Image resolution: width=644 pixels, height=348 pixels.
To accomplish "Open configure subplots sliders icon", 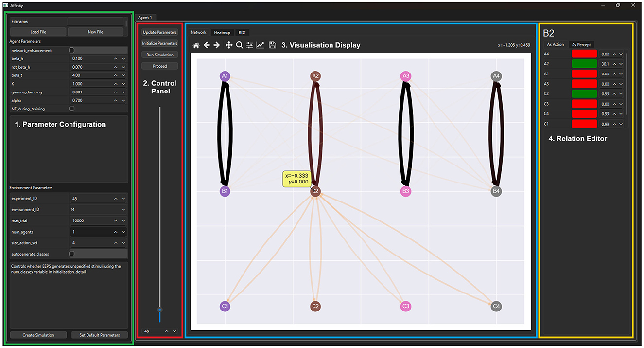I will (250, 45).
